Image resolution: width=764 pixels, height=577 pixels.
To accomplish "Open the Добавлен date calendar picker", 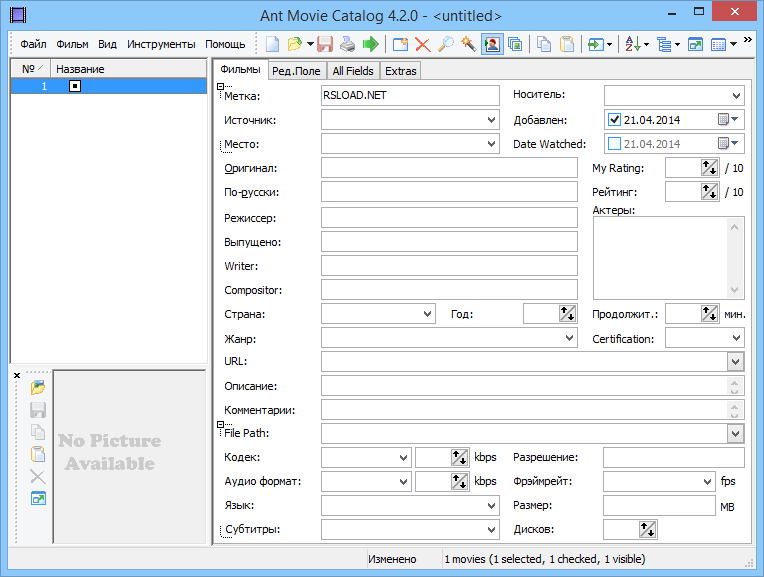I will click(728, 119).
